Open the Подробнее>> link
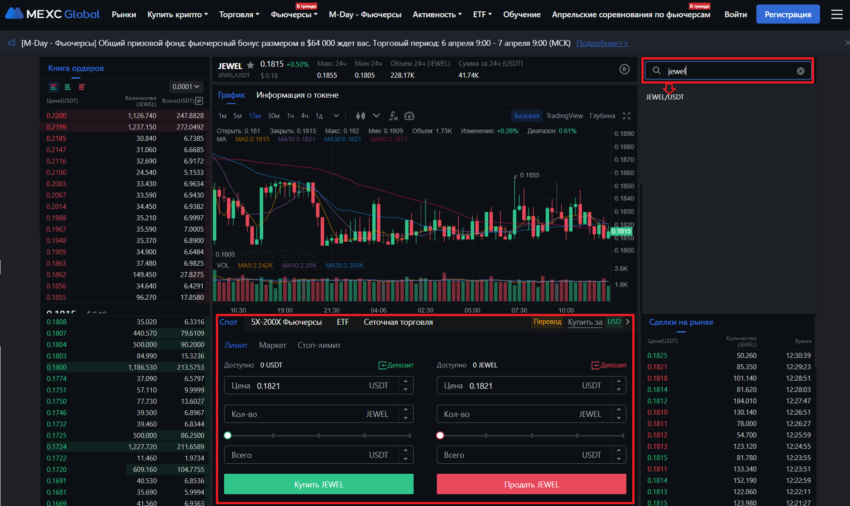Image resolution: width=850 pixels, height=506 pixels. click(x=602, y=43)
